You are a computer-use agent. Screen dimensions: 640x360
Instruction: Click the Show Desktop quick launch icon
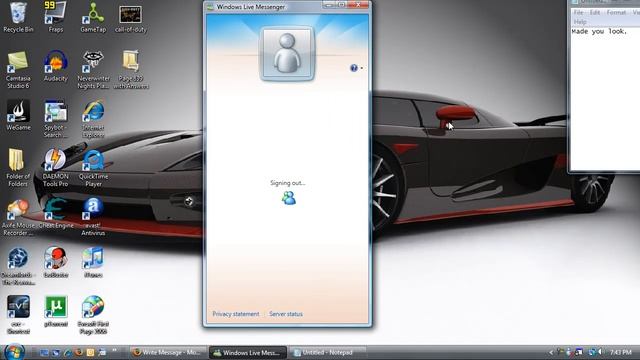44,352
